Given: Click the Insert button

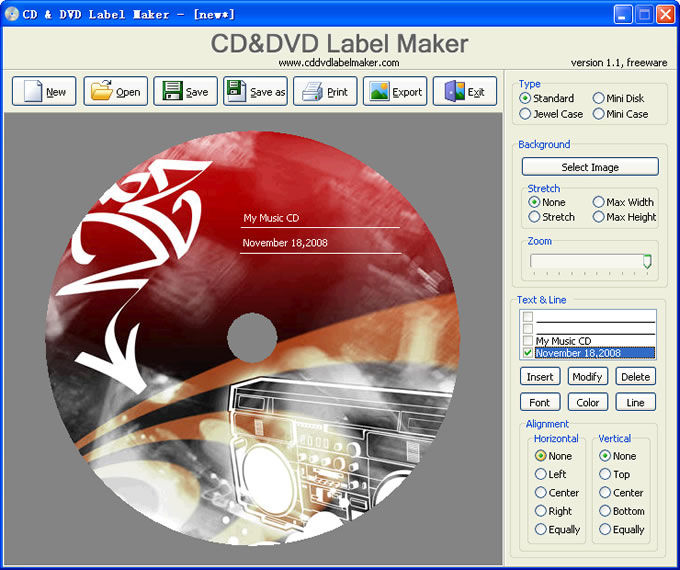Looking at the screenshot, I should coord(540,377).
